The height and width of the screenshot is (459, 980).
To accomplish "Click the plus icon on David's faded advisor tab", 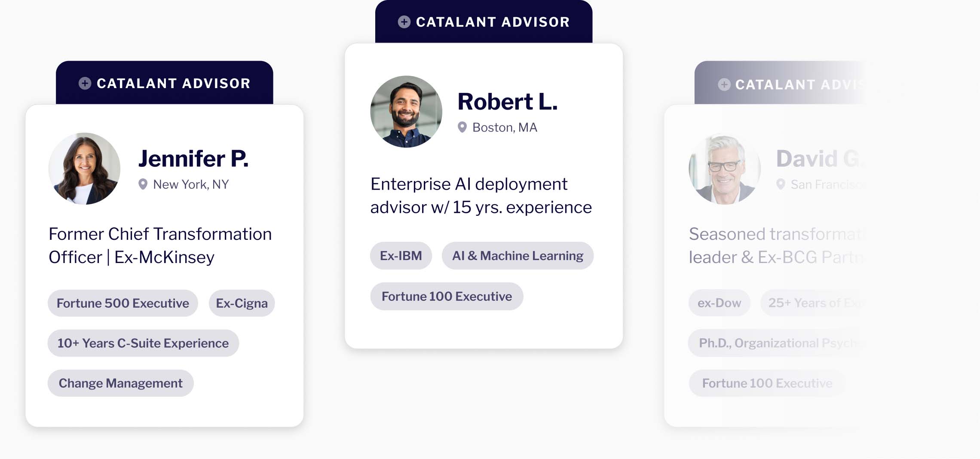I will click(x=724, y=85).
